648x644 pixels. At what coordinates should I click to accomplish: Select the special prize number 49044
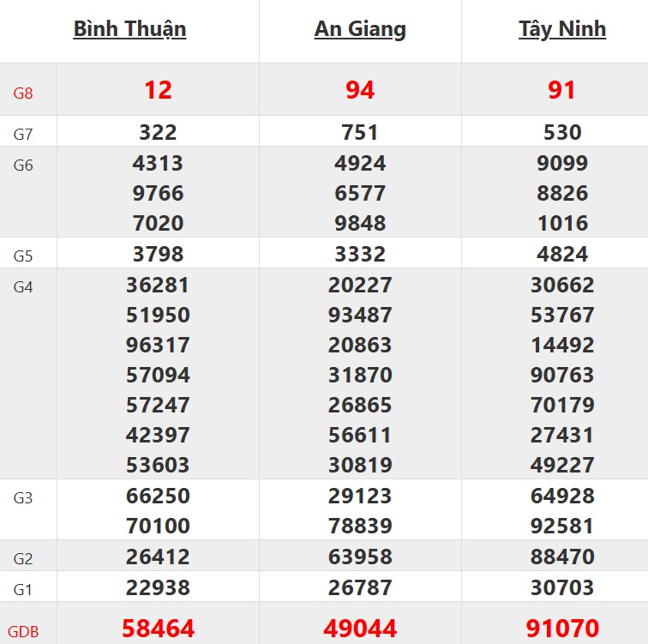tap(360, 628)
